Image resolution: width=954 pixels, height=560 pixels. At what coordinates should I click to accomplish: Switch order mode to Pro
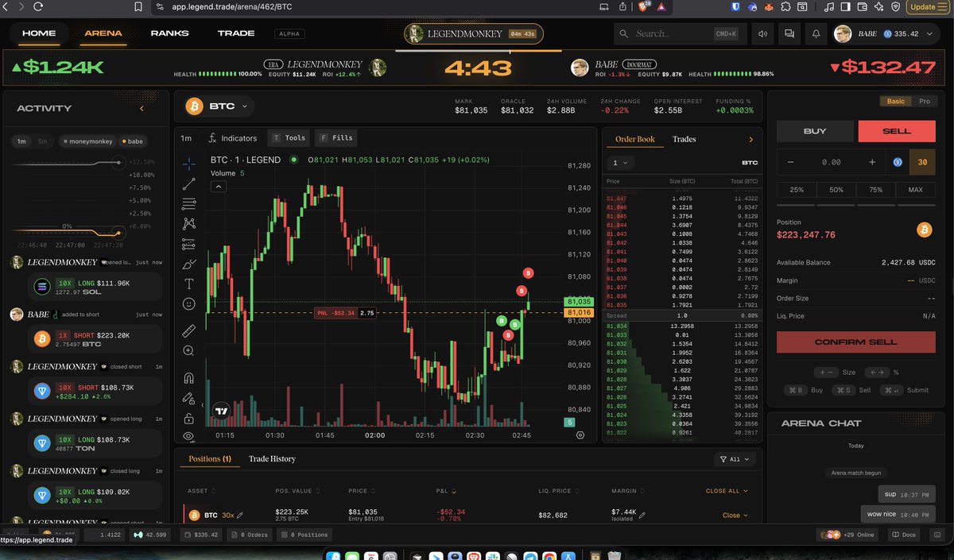[x=924, y=102]
